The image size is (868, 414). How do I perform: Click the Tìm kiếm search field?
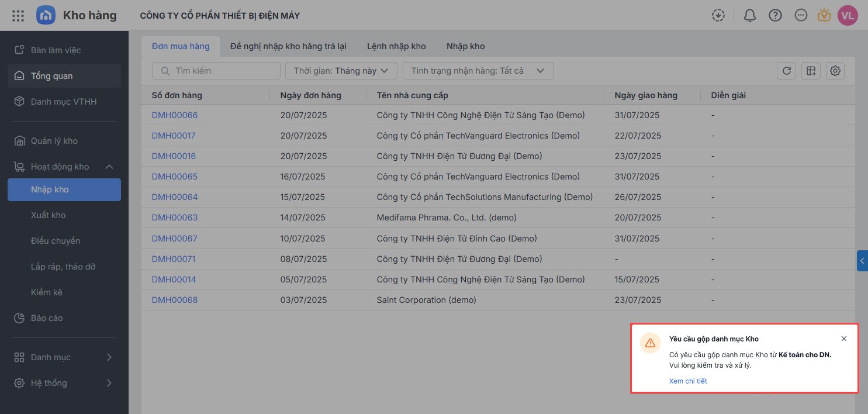216,71
